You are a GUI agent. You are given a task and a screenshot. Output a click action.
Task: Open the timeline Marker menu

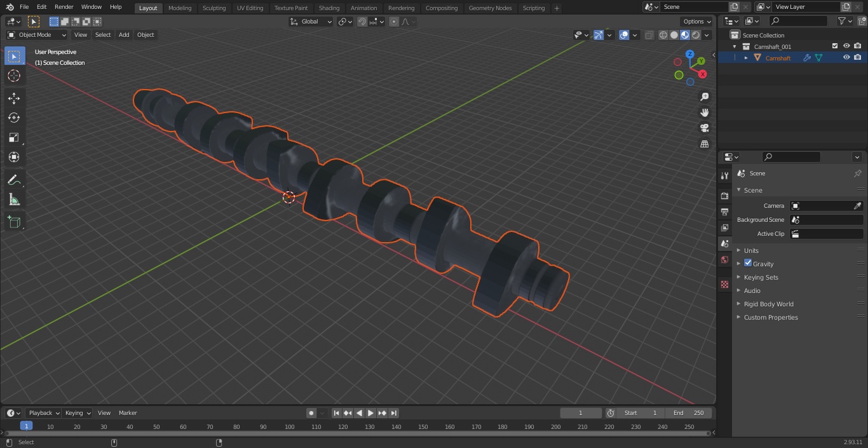(128, 413)
